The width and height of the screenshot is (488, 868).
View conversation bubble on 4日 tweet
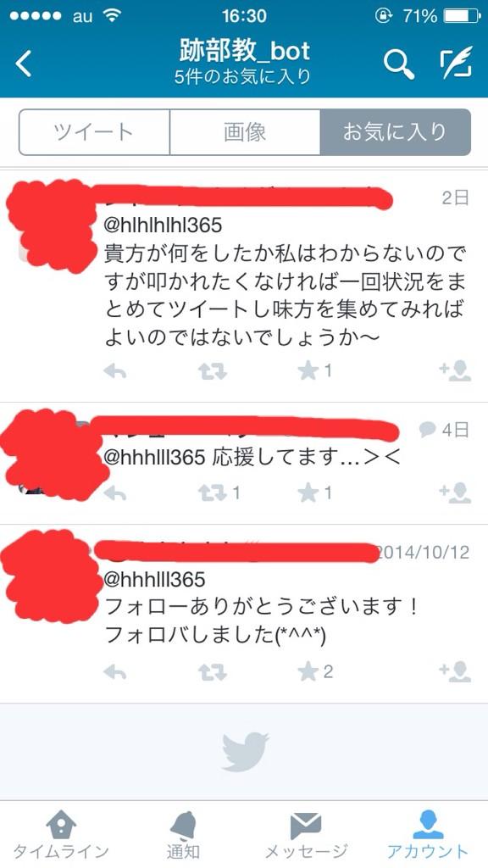tap(427, 429)
